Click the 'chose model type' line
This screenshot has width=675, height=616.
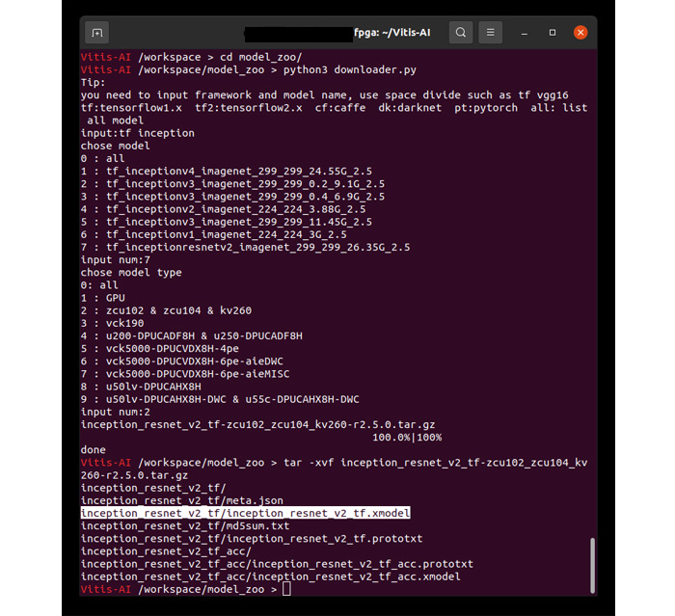coord(131,273)
